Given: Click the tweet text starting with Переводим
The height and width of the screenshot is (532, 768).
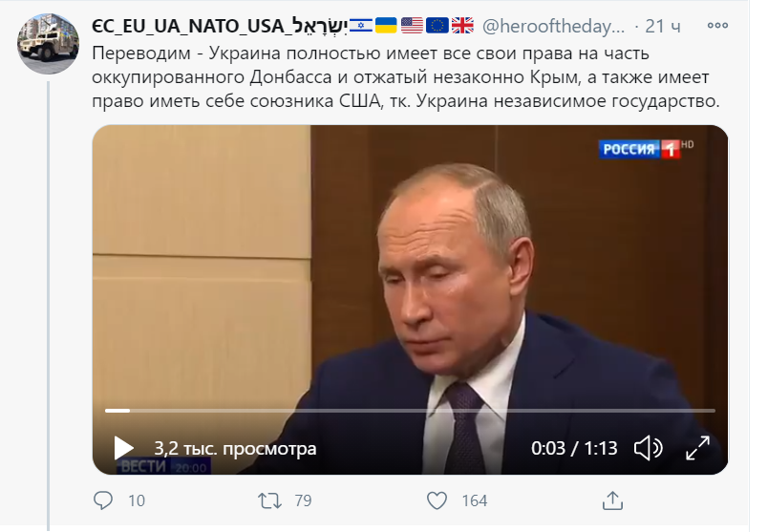Looking at the screenshot, I should tap(406, 77).
